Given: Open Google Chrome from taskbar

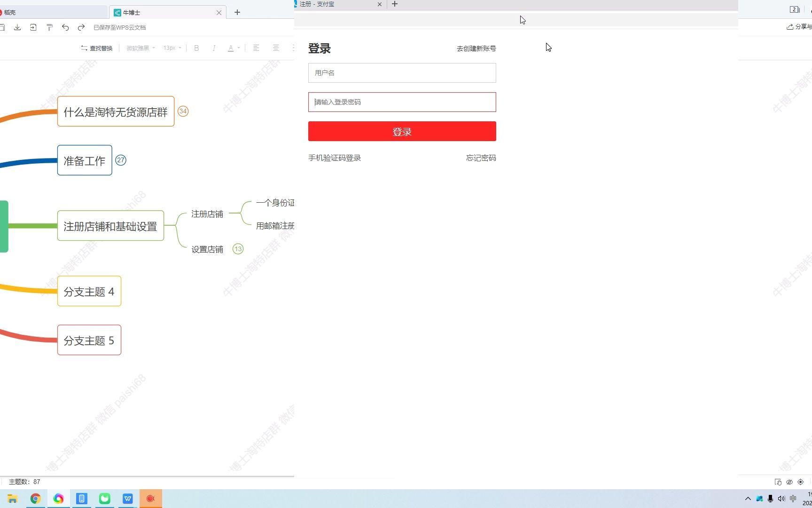Looking at the screenshot, I should (35, 499).
